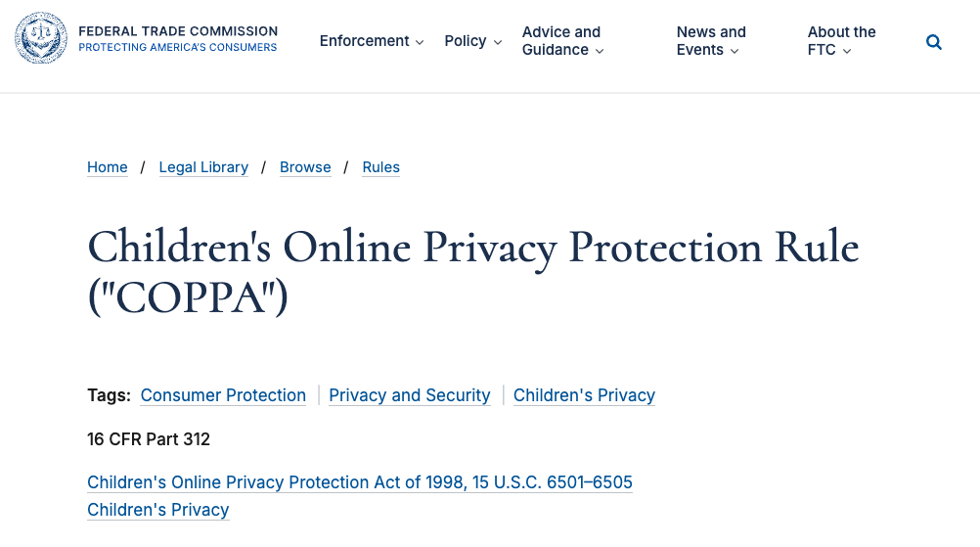Viewport: 980px width, 547px height.
Task: Click Federal Trade Commission site title
Action: point(178,31)
